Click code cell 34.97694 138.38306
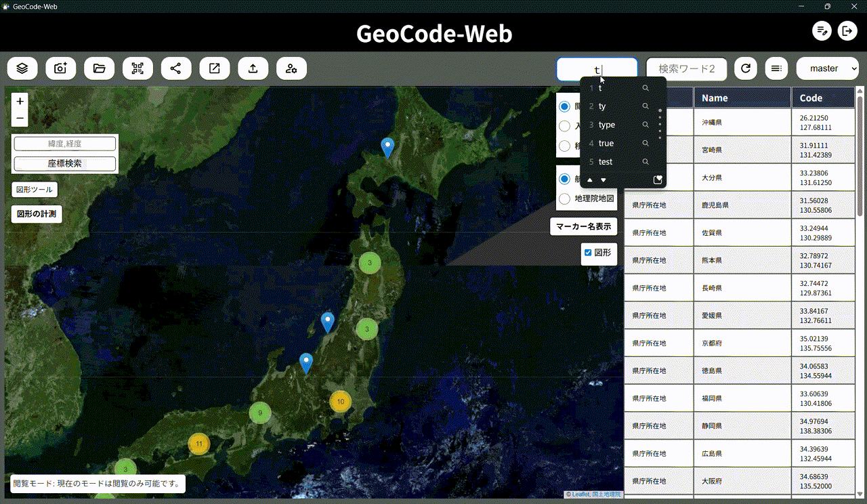Image resolution: width=867 pixels, height=504 pixels. pos(823,426)
